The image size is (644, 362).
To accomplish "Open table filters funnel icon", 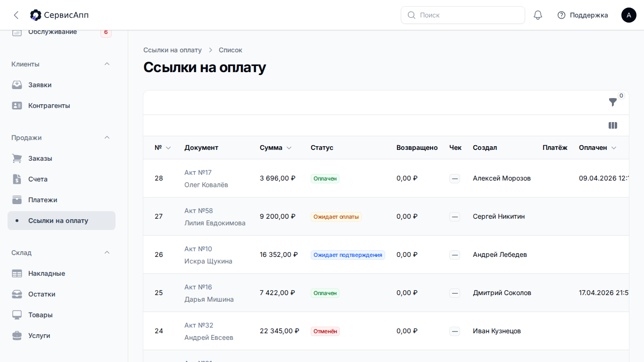I will [613, 102].
